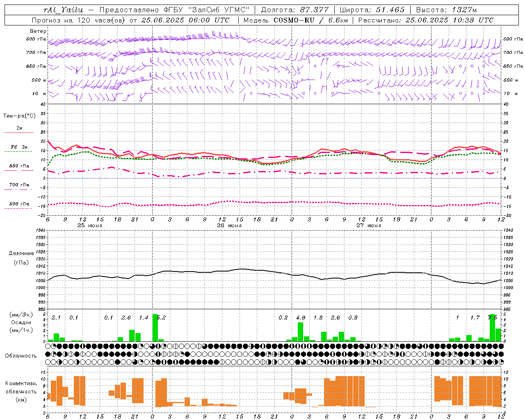Click the '(гПа)' unit under Давление

21,262
